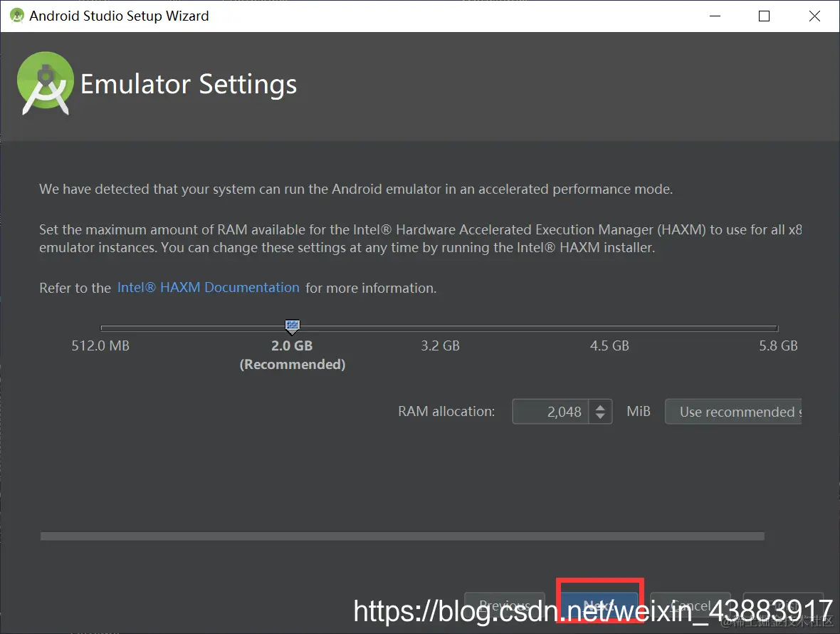Image resolution: width=840 pixels, height=634 pixels.
Task: Click the 2.0 GB recommended label
Action: point(293,355)
